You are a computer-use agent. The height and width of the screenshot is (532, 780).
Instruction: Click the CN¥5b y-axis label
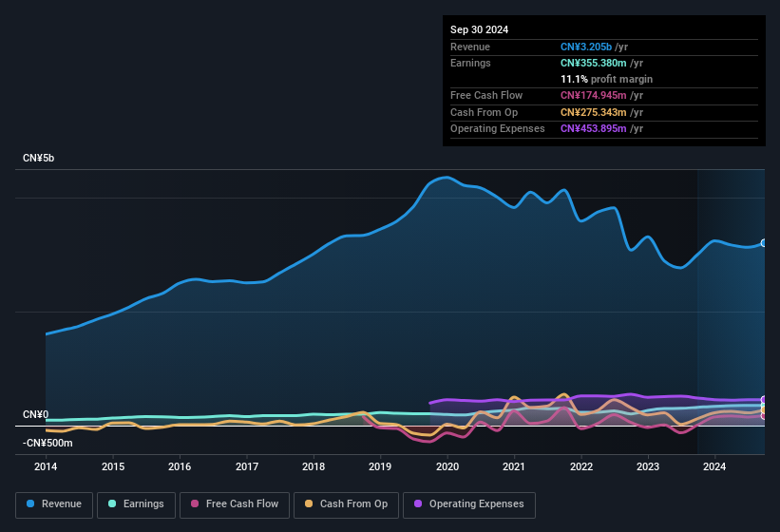coord(38,158)
